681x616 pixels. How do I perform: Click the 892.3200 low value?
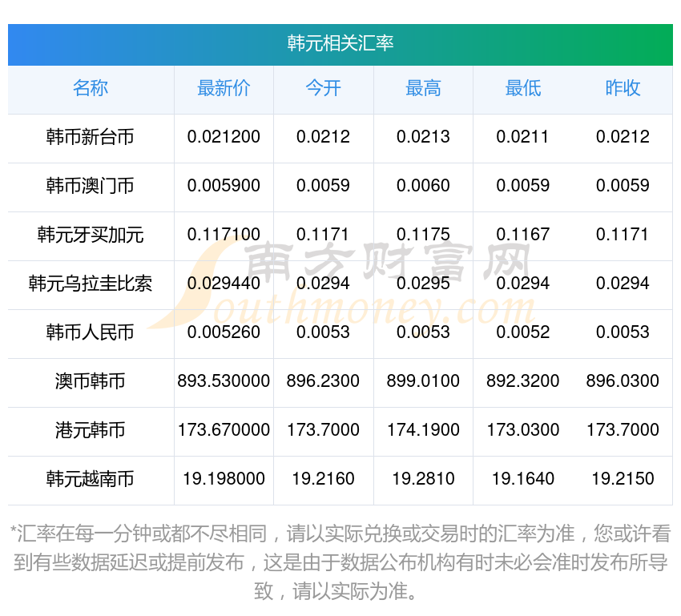point(523,380)
